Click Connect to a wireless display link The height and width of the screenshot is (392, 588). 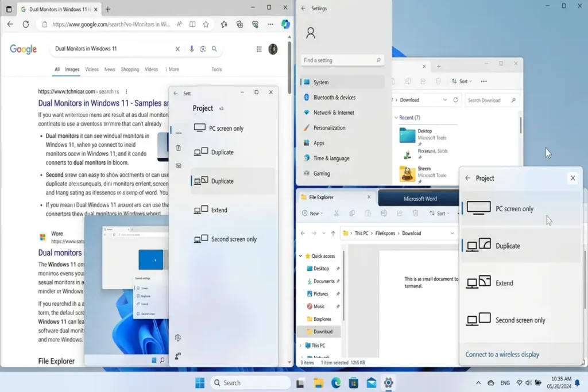point(502,354)
